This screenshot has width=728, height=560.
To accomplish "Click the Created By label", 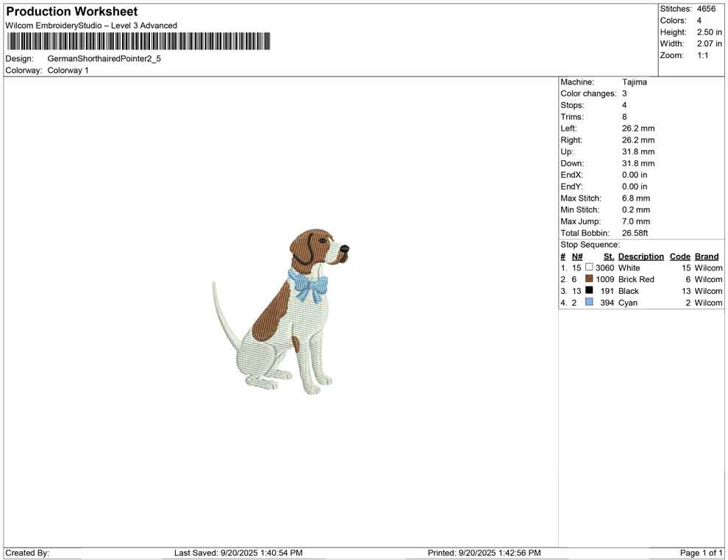I will coord(27,553).
